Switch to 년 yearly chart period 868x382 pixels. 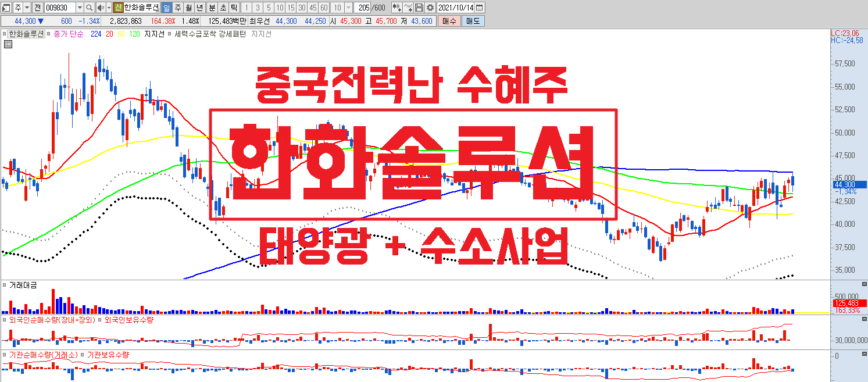199,8
